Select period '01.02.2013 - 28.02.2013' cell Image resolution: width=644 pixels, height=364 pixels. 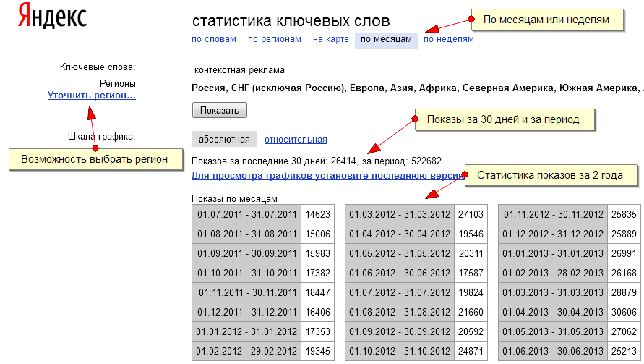point(553,273)
